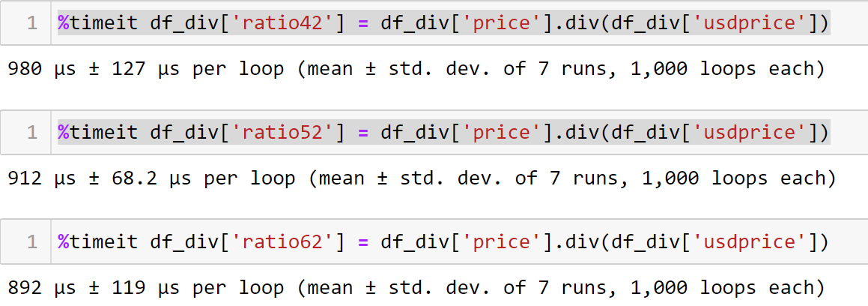Click line number 1 of ratio42 cell

pyautogui.click(x=31, y=23)
